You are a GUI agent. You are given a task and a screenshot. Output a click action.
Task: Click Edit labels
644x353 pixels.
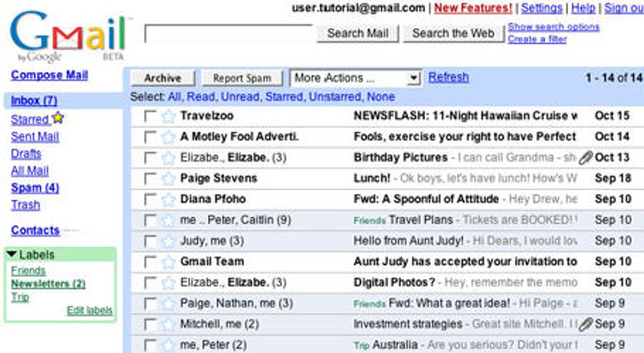[x=90, y=310]
